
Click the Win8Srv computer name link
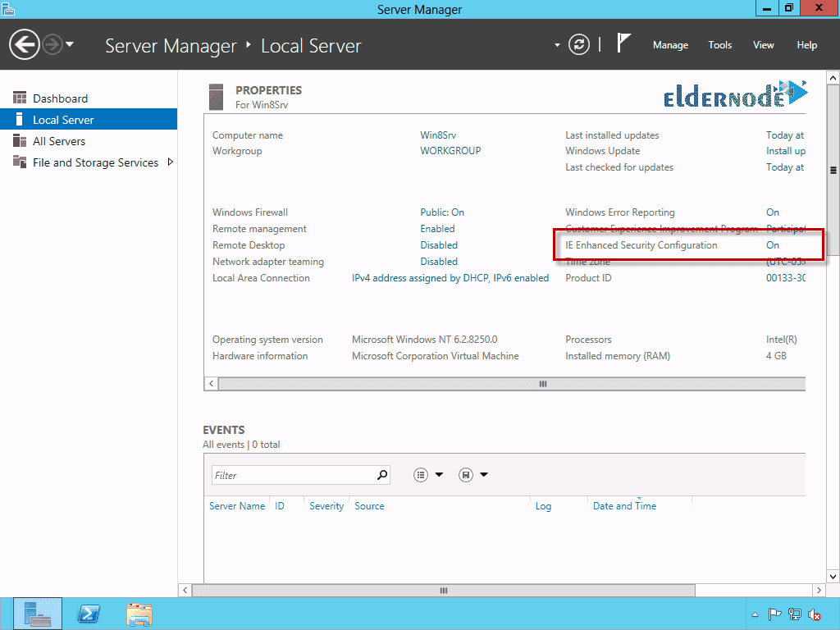[438, 135]
